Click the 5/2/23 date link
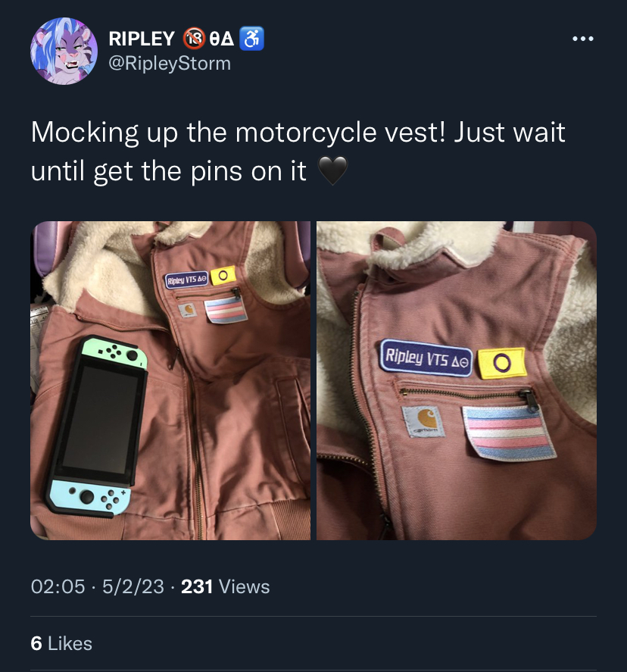The width and height of the screenshot is (627, 672). [133, 586]
